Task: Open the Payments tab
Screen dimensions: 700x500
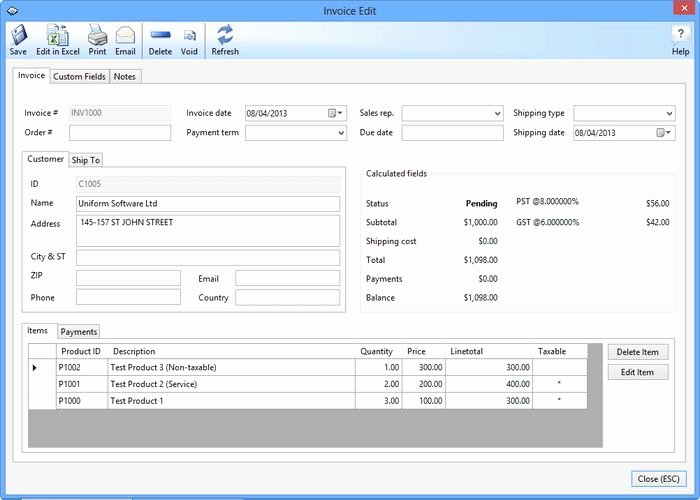Action: pos(79,332)
